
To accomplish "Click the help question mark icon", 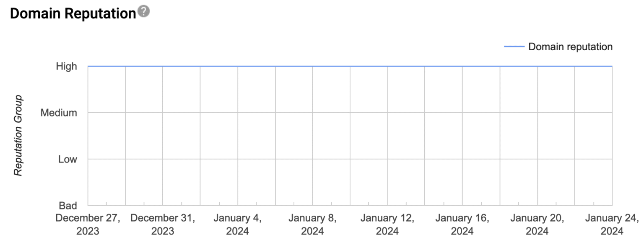I will click(x=144, y=13).
